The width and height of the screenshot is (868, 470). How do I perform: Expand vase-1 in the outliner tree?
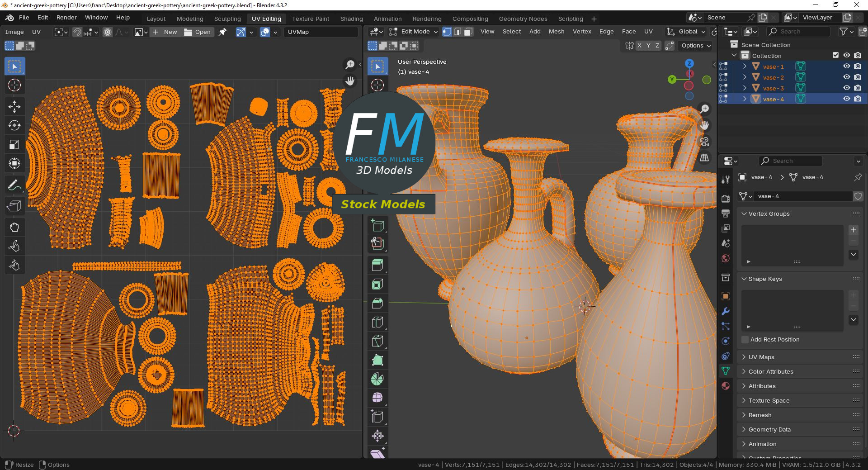coord(745,66)
